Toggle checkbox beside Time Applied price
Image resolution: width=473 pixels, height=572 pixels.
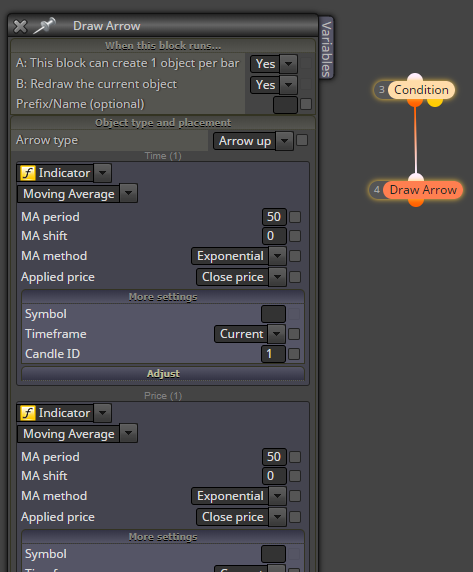coord(295,277)
